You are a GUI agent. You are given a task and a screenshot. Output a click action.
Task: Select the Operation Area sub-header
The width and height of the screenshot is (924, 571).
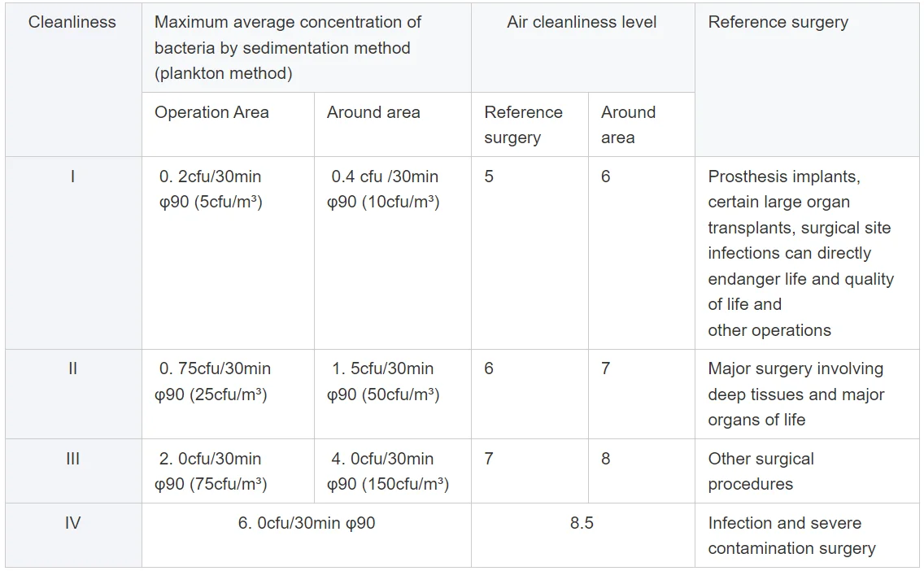point(211,112)
